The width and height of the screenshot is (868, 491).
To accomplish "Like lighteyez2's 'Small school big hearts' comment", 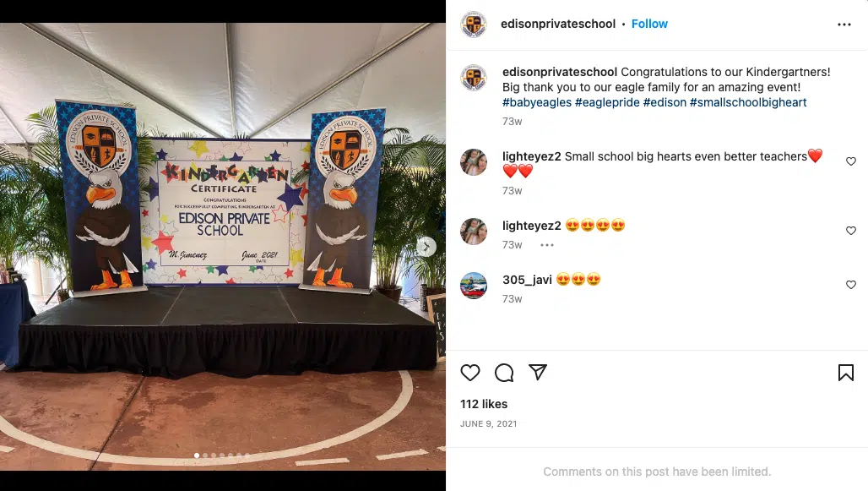I will click(x=851, y=161).
